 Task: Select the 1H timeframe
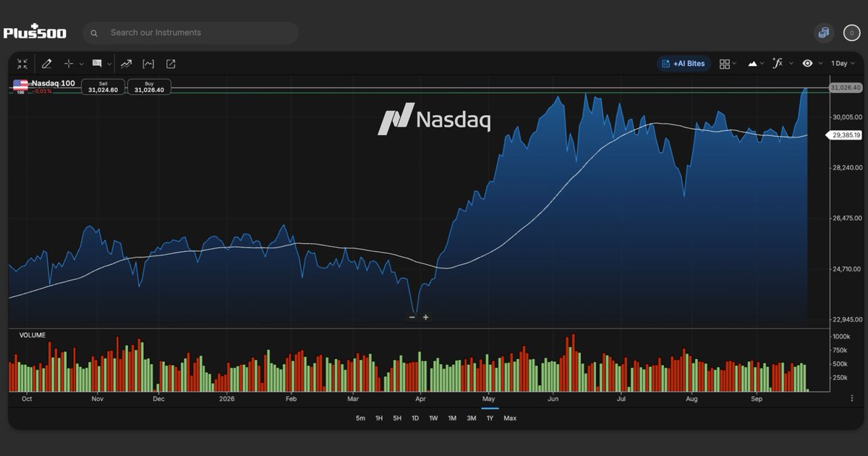378,418
